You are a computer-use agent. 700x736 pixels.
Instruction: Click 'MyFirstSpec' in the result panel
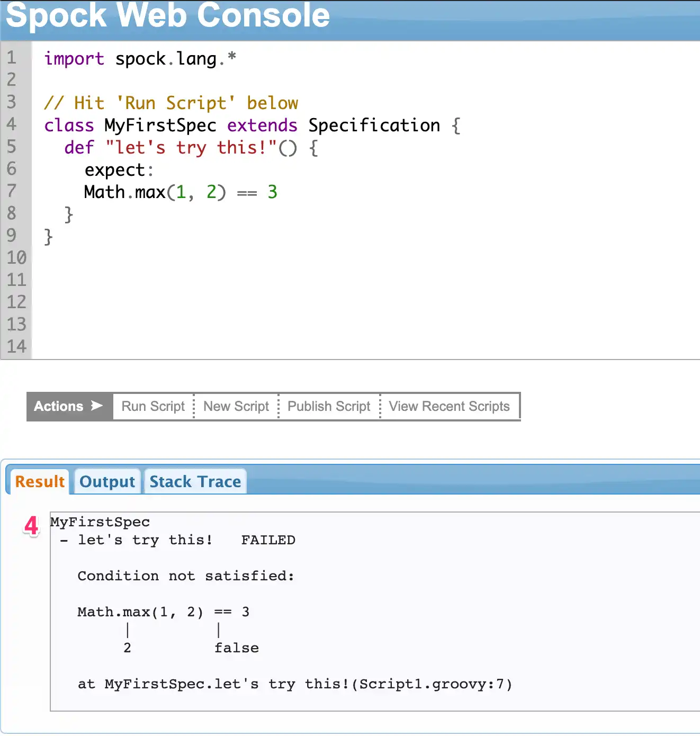tap(100, 522)
